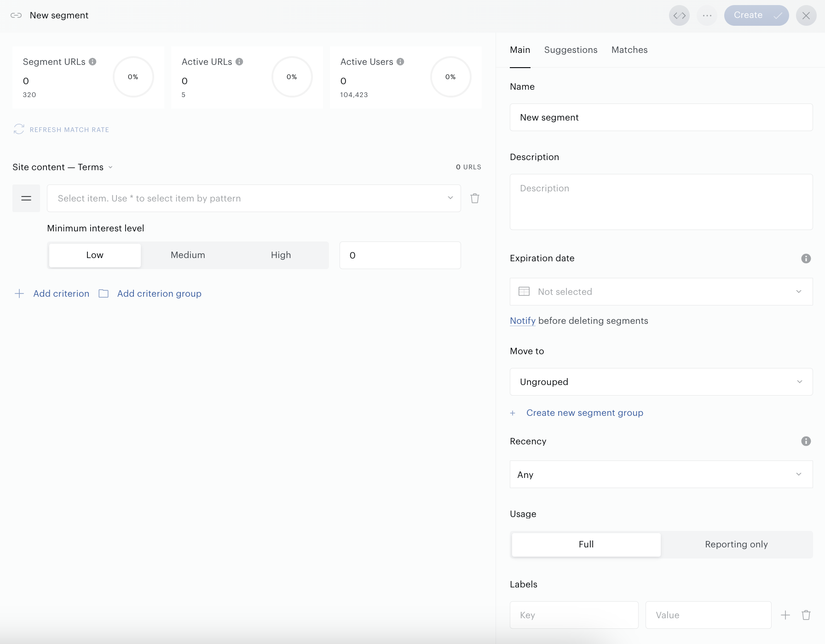This screenshot has width=825, height=644.
Task: Set minimum interest level to Low
Action: (95, 255)
